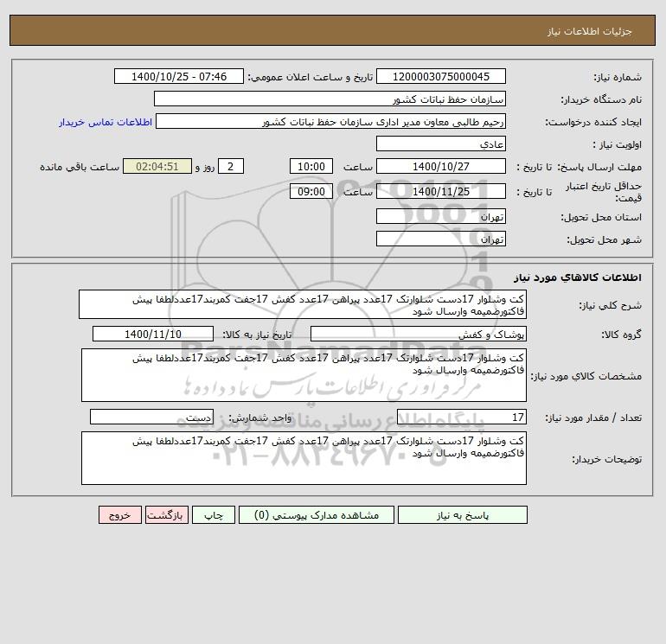Click the price validity date 1400/11/25
Image resolution: width=666 pixels, height=644 pixels.
[x=441, y=191]
